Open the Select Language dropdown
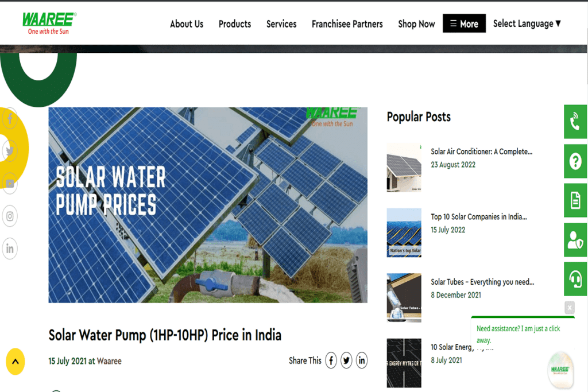This screenshot has height=392, width=588. pos(526,24)
